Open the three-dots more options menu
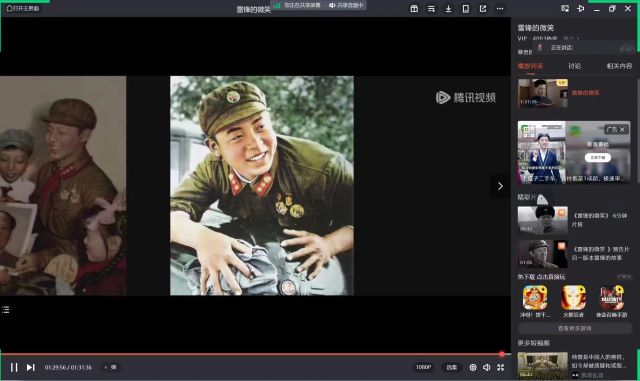 click(500, 9)
